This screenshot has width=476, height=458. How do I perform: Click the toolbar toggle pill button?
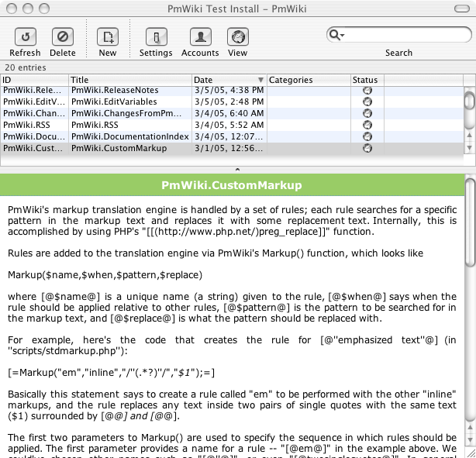tap(462, 9)
